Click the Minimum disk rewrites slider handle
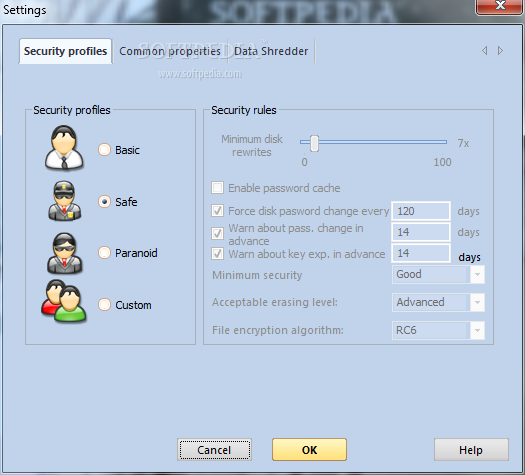Viewport: 525px width, 475px height. pyautogui.click(x=314, y=143)
